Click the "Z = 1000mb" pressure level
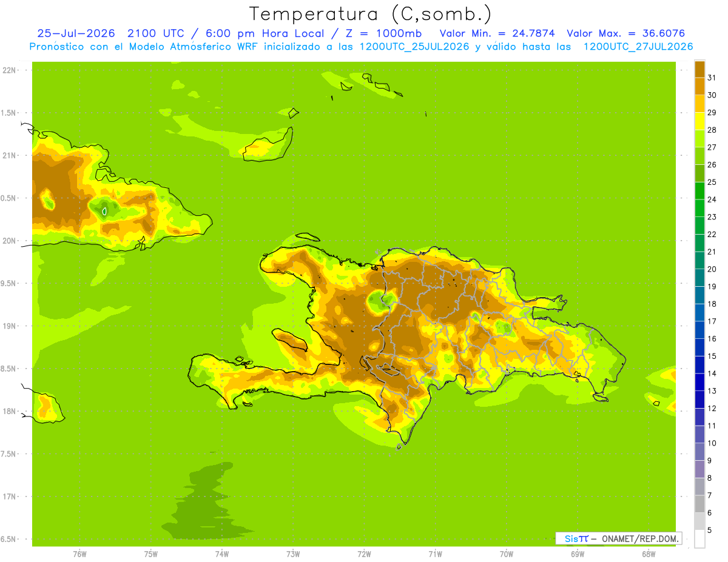The width and height of the screenshot is (728, 562). click(385, 33)
